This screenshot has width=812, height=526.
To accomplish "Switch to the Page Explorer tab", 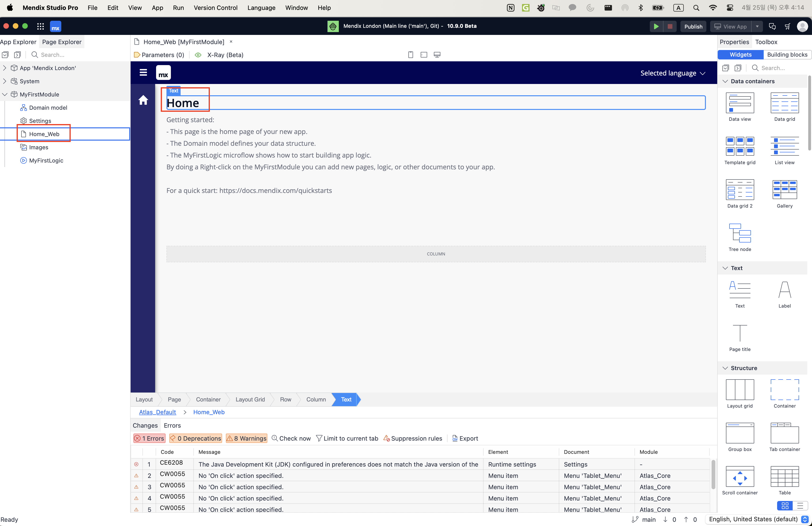I will [x=62, y=42].
